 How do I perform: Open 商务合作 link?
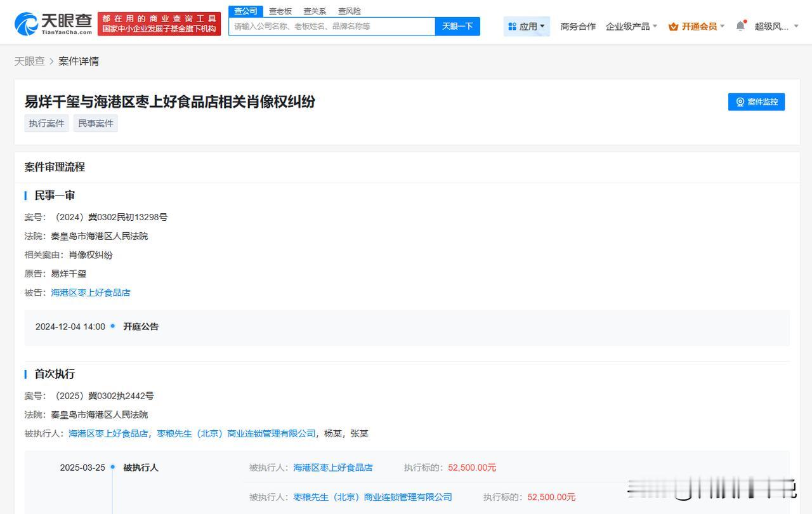click(578, 27)
